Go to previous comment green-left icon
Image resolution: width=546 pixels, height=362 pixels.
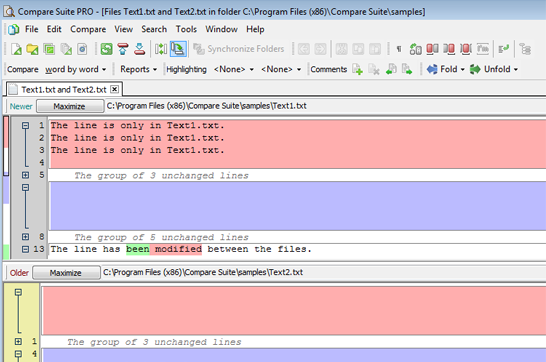[x=391, y=69]
